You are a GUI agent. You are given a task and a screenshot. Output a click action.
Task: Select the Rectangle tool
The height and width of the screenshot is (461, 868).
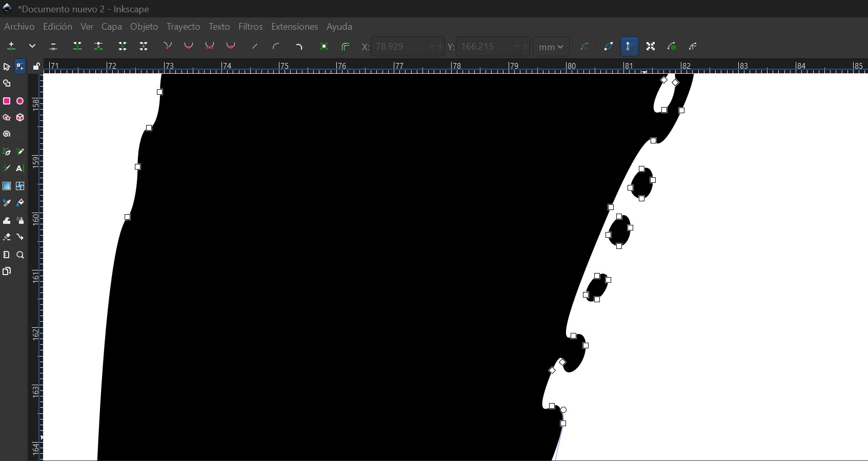7,101
